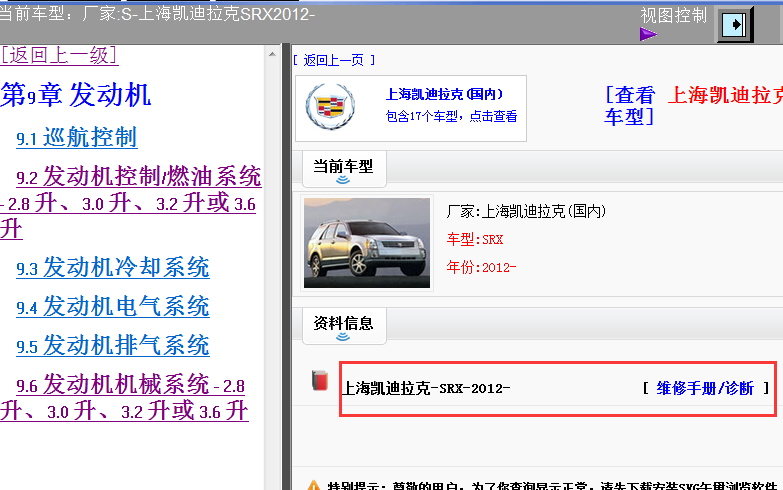Open the 第9章 发动机 chapter heading
Image resolution: width=783 pixels, height=490 pixels.
(75, 95)
